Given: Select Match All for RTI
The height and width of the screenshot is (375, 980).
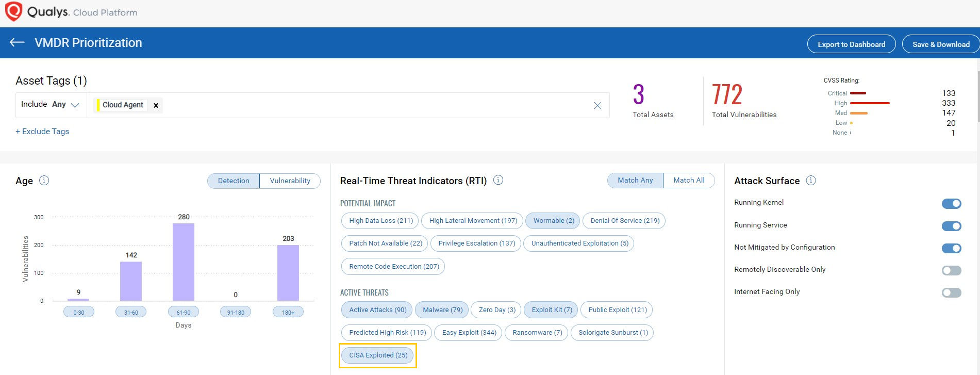Looking at the screenshot, I should click(689, 180).
